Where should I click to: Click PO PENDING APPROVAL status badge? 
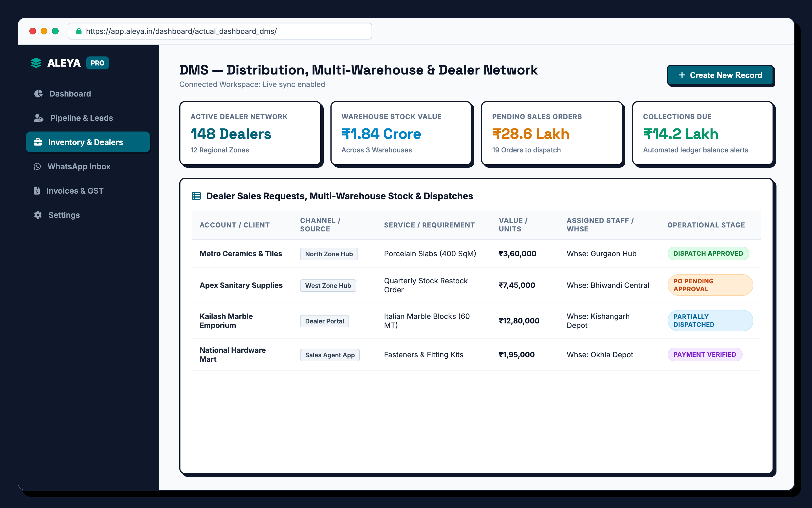tap(710, 285)
